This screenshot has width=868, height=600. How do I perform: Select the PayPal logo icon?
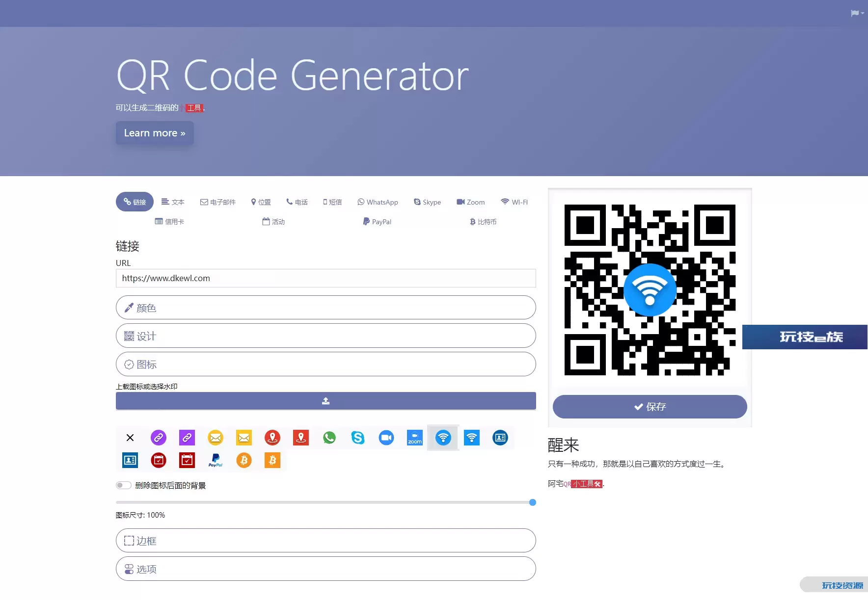pyautogui.click(x=216, y=460)
